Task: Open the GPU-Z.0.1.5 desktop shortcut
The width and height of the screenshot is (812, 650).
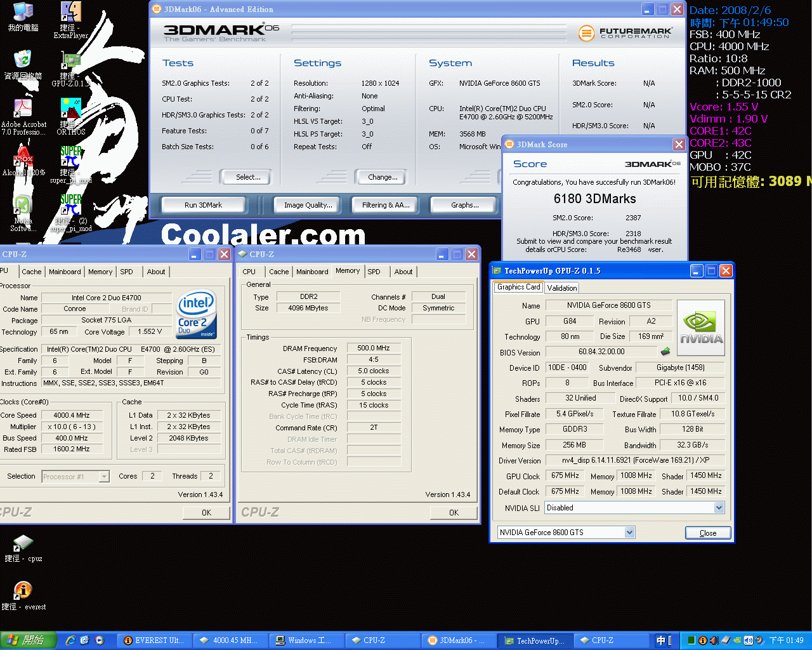Action: tap(70, 62)
